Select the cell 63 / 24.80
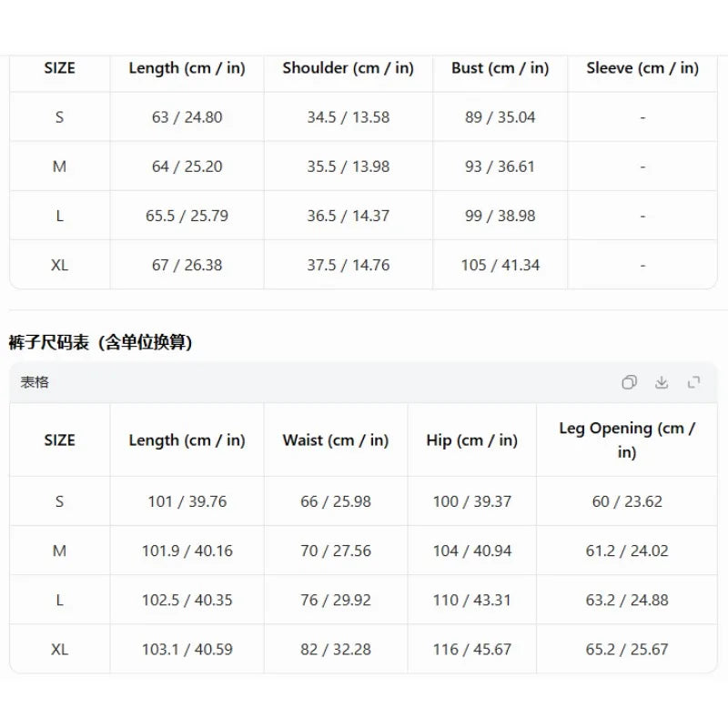Screen dimensions: 728x728 (187, 117)
